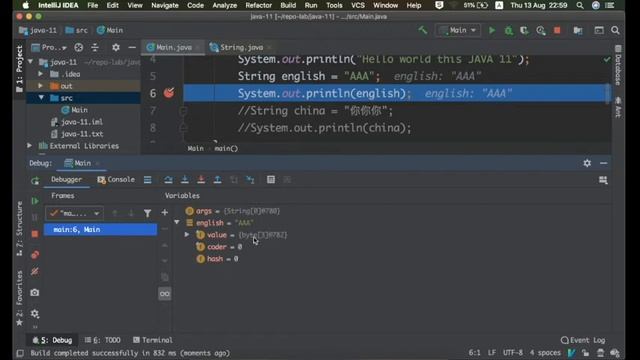
Task: Click the Apple menu logo
Action: tap(26, 5)
